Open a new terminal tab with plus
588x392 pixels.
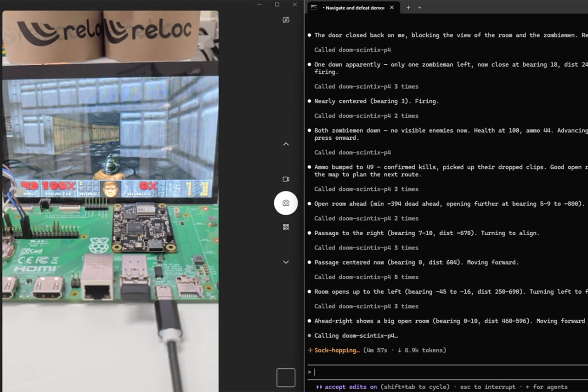coord(408,7)
